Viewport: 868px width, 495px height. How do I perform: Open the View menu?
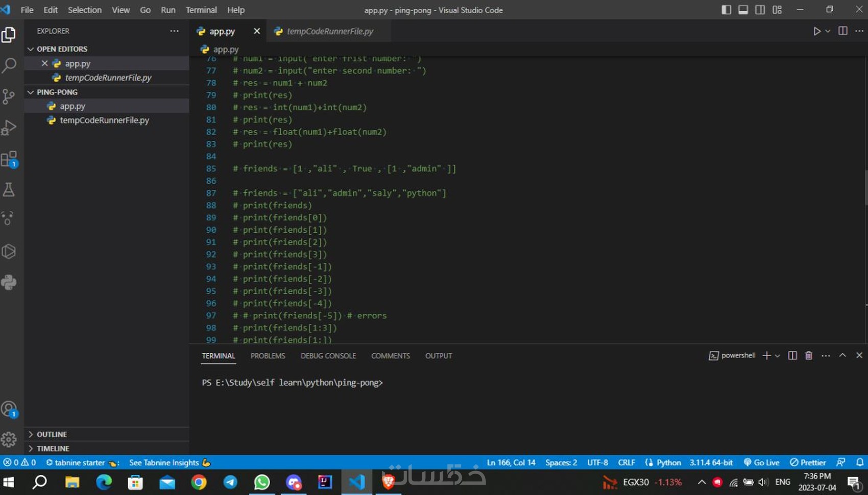121,10
